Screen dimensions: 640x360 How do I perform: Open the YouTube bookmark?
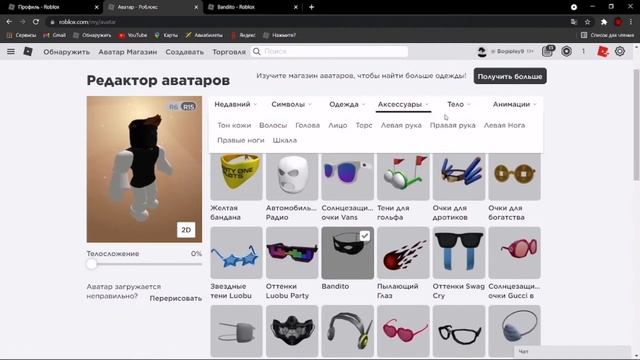point(133,35)
